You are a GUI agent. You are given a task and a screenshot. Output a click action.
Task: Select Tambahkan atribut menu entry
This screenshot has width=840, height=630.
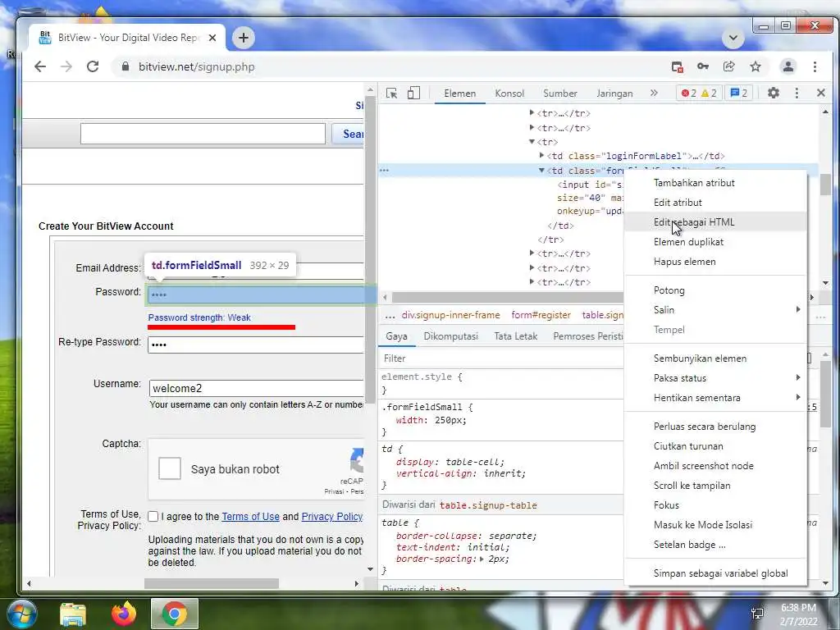click(x=715, y=183)
